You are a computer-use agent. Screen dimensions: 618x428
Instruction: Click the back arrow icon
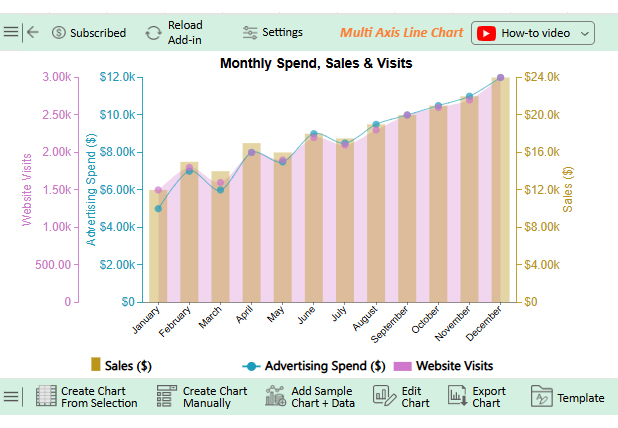33,32
